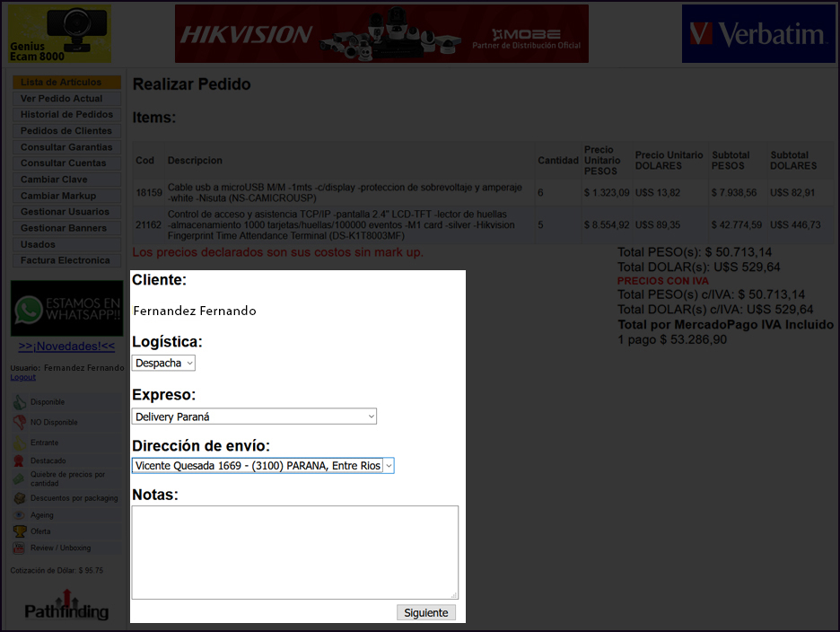Click the Disponible thumbs-up icon

[x=20, y=403]
